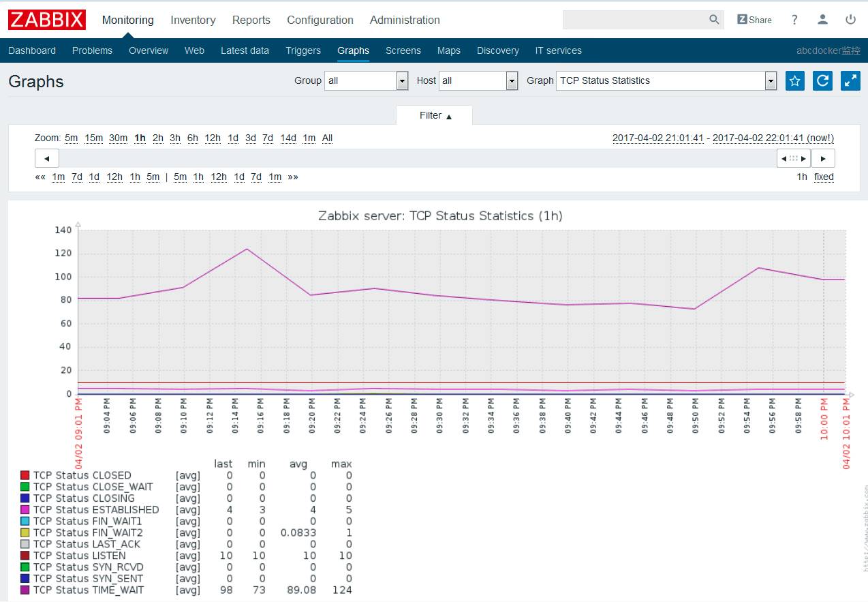Collapse the Filter panel
The height and width of the screenshot is (602, 868).
pos(435,115)
